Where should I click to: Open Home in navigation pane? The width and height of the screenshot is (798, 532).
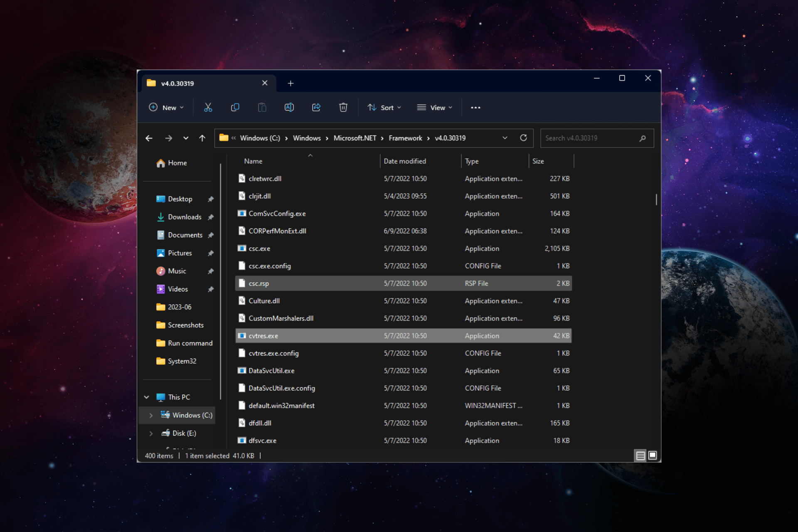[172, 163]
